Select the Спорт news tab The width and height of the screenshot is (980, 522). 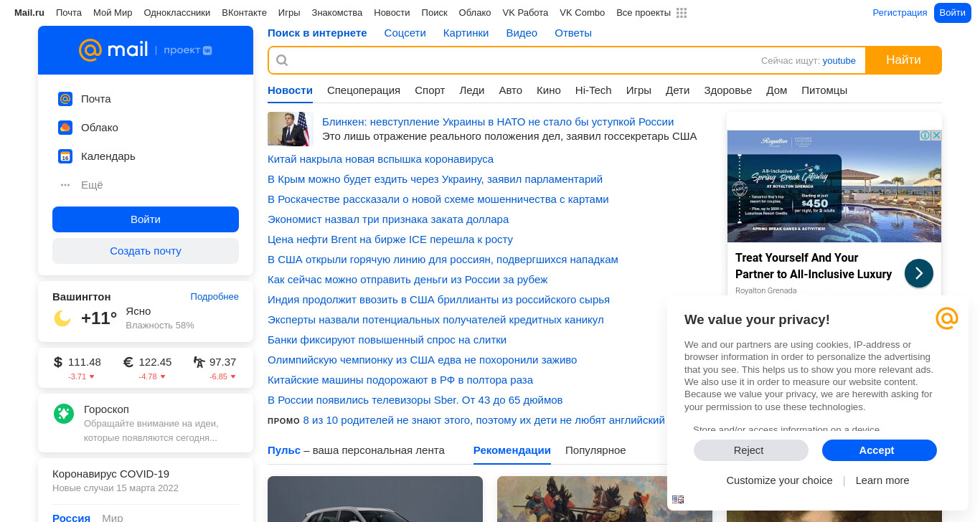click(x=430, y=90)
